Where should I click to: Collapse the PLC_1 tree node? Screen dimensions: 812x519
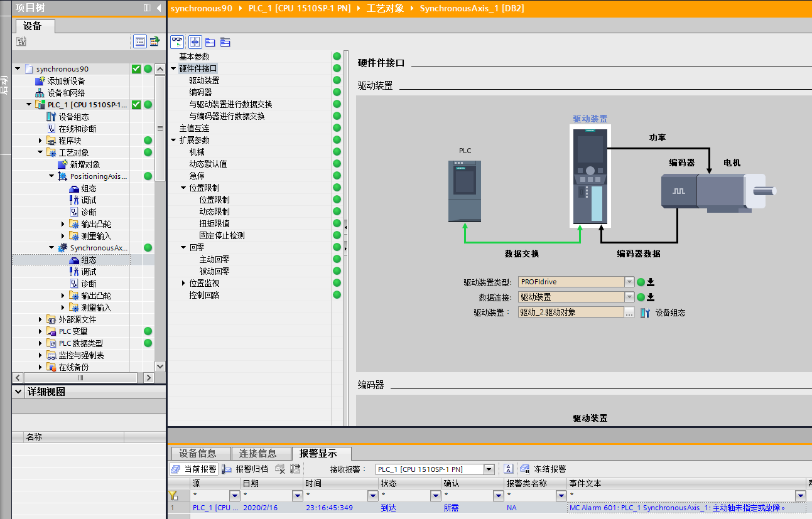click(29, 105)
